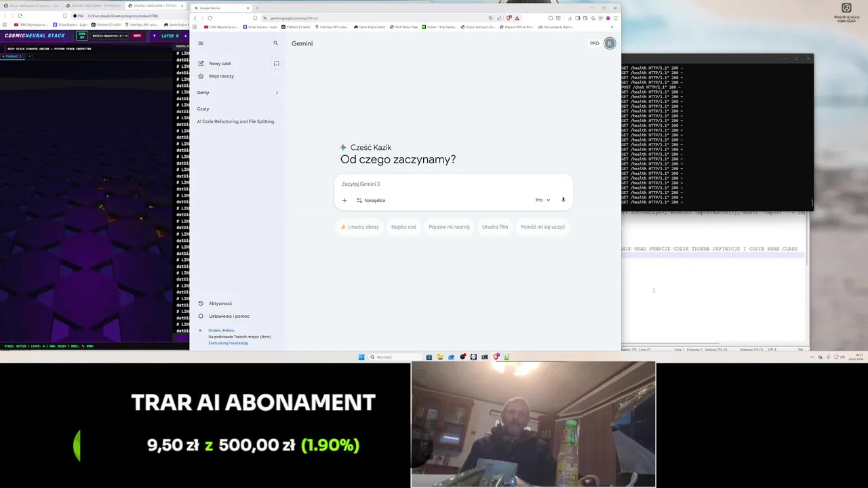Image resolution: width=868 pixels, height=488 pixels.
Task: Open the Stream - Kick Dashboard bookmark
Action: pyautogui.click(x=439, y=27)
